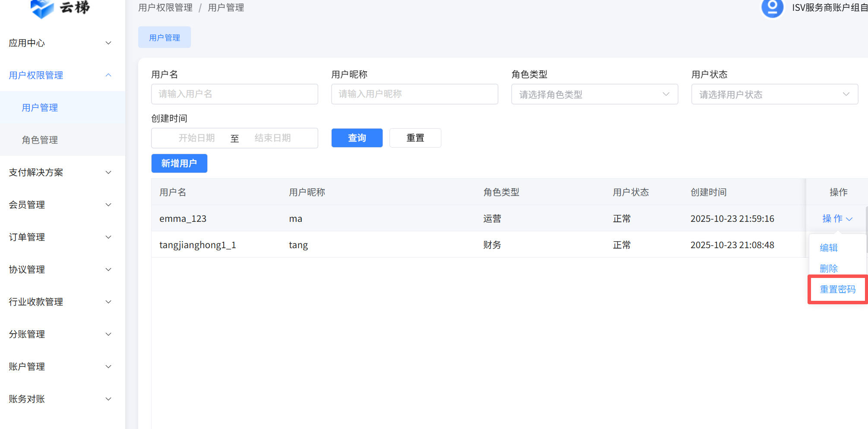
Task: Choose 重置密码 from the operations menu
Action: [837, 290]
